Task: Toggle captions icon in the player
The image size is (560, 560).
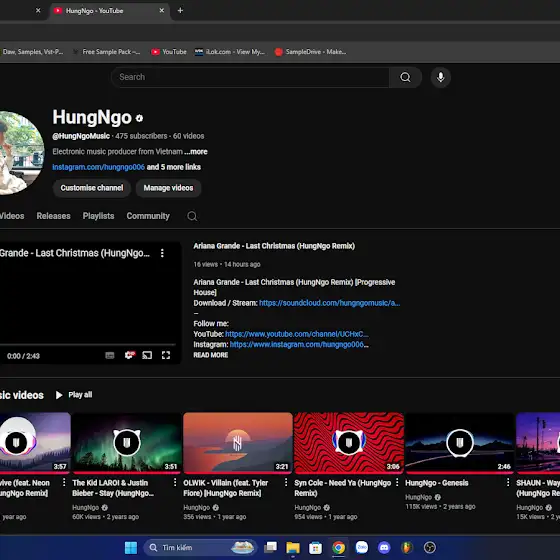Action: [x=110, y=355]
